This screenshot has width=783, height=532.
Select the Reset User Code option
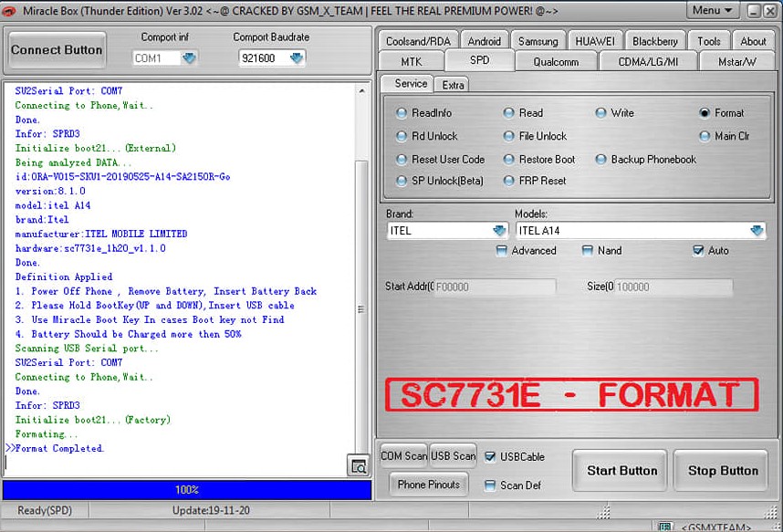point(401,160)
